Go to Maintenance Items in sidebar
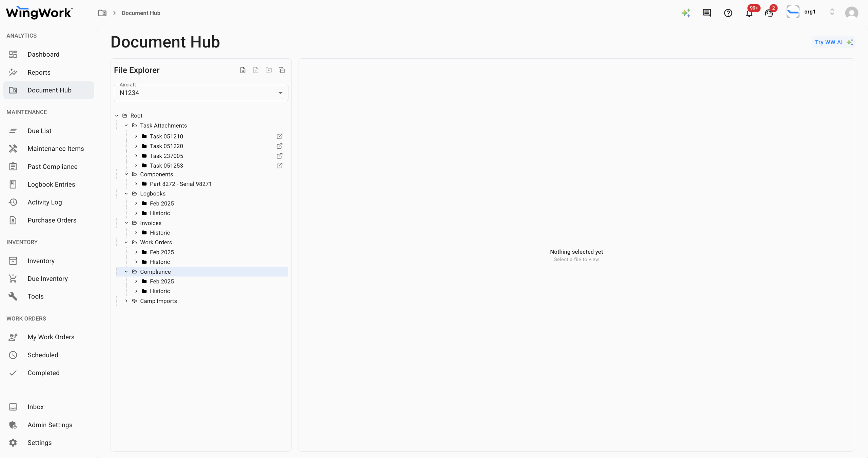 click(56, 149)
